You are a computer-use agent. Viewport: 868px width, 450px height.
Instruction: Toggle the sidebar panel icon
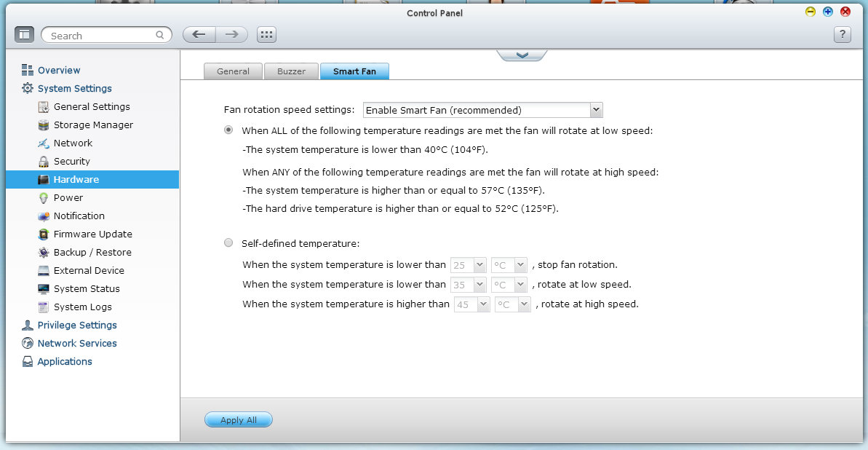click(x=24, y=35)
